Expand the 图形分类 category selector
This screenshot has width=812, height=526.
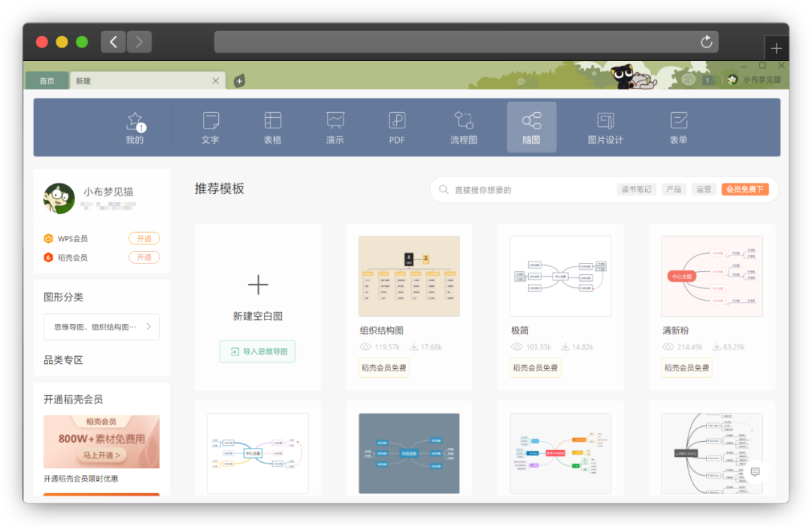click(101, 327)
